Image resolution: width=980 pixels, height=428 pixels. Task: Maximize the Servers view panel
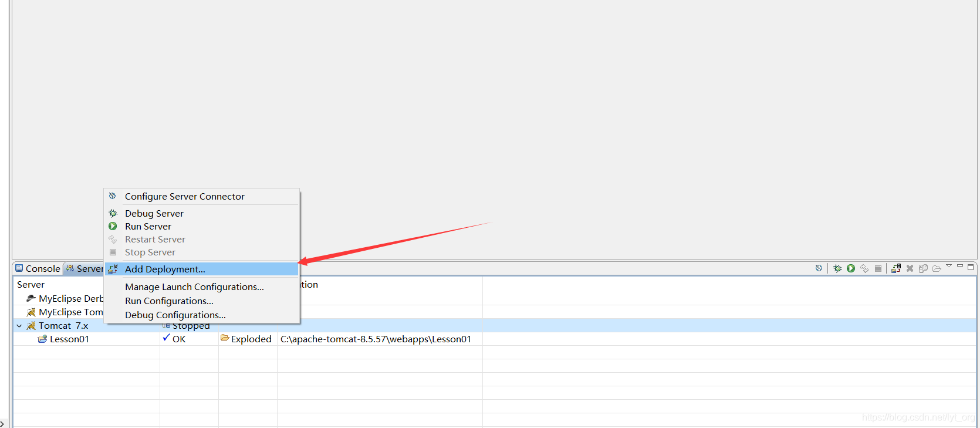pos(971,267)
